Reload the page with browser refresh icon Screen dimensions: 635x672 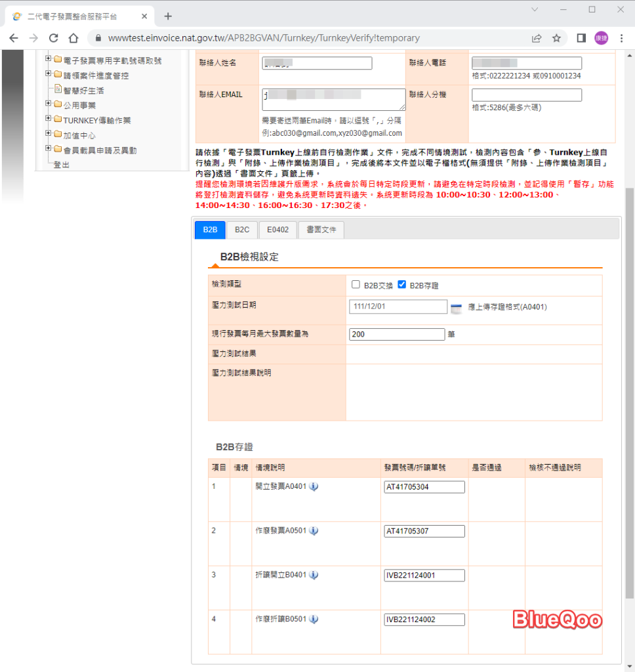point(54,38)
